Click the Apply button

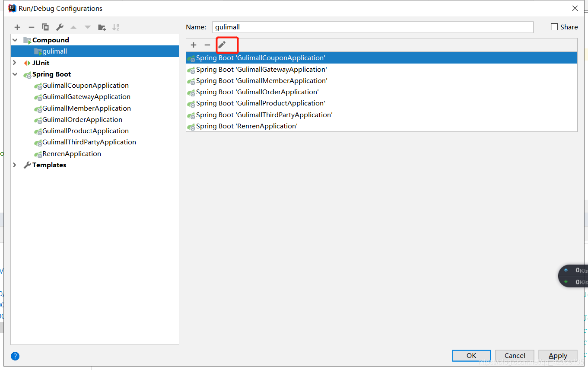pos(558,356)
